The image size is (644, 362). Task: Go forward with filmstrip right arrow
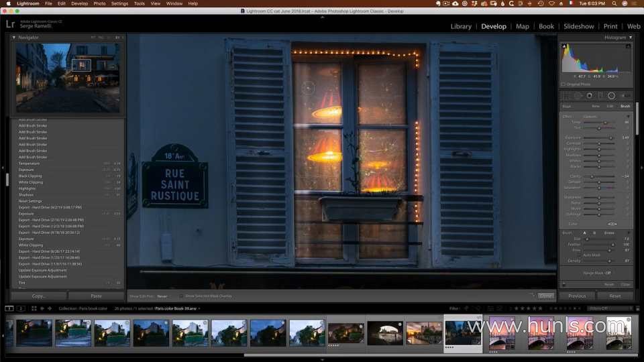(50, 308)
